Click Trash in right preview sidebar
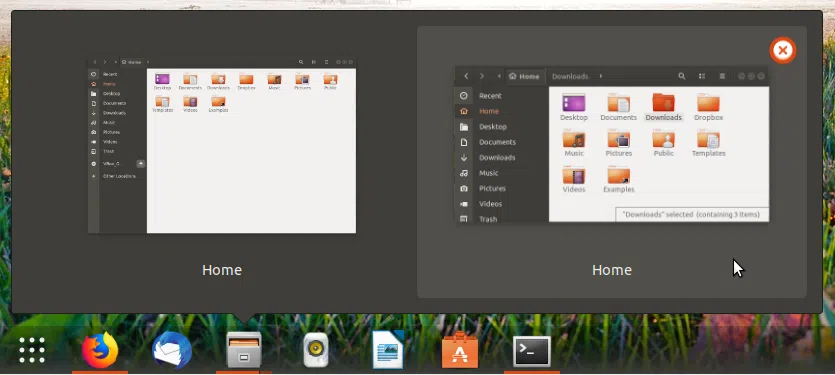The width and height of the screenshot is (835, 375). click(x=488, y=219)
